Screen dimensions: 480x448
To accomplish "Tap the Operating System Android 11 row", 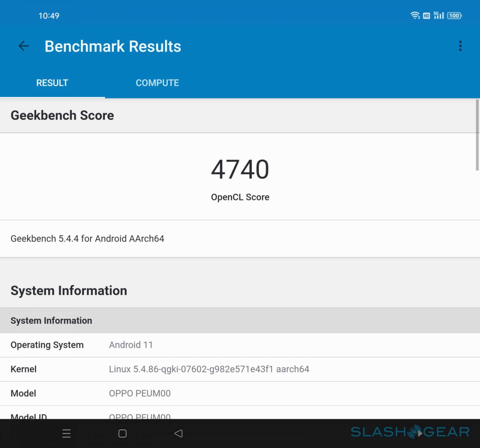I will (240, 345).
